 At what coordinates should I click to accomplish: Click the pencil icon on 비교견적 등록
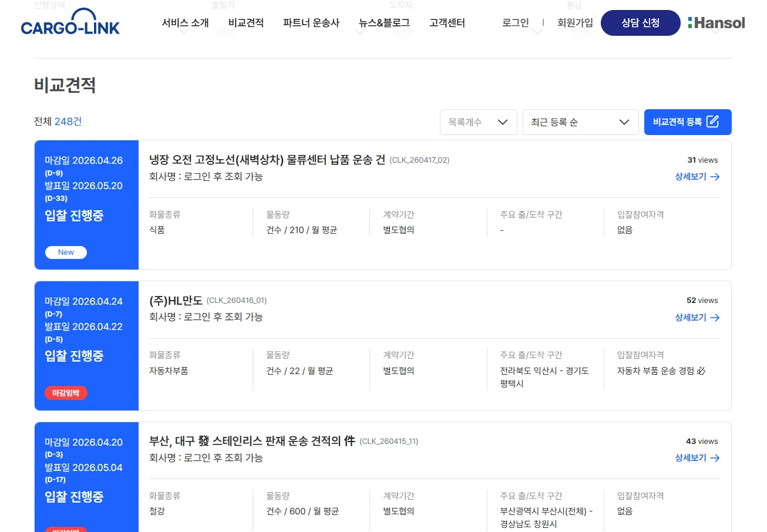712,122
